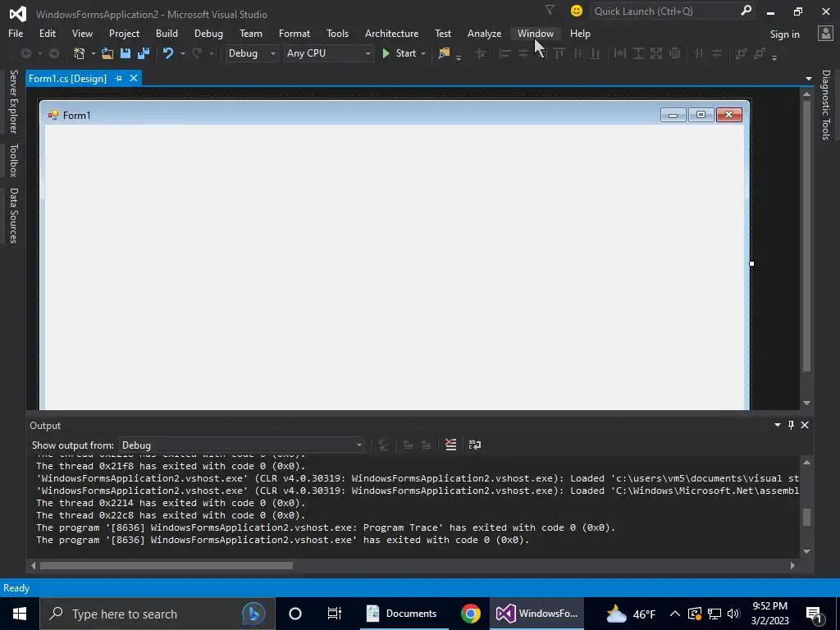
Task: Open Task View from the taskbar
Action: 335,614
